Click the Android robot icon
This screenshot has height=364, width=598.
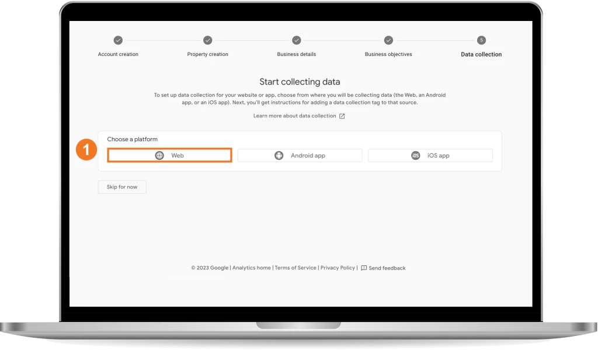point(279,155)
